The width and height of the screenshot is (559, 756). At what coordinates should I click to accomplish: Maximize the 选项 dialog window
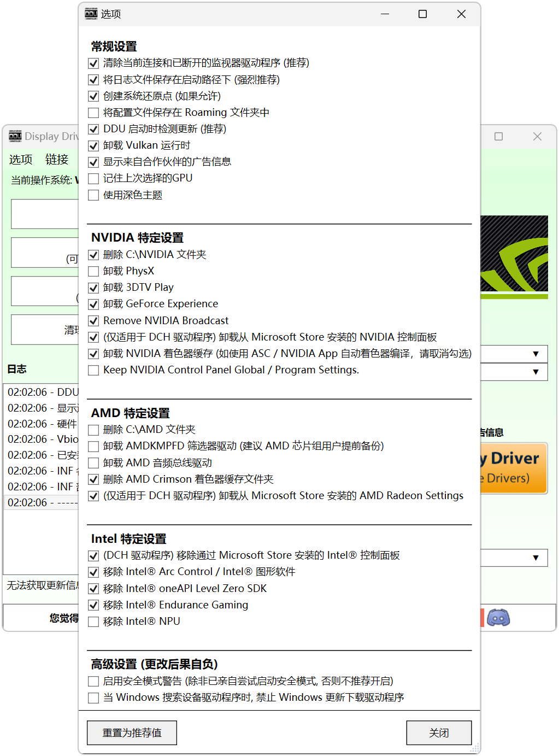(422, 14)
